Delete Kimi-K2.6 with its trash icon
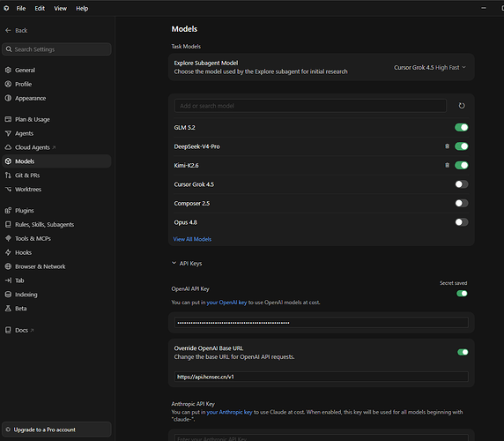504x441 pixels. 447,165
